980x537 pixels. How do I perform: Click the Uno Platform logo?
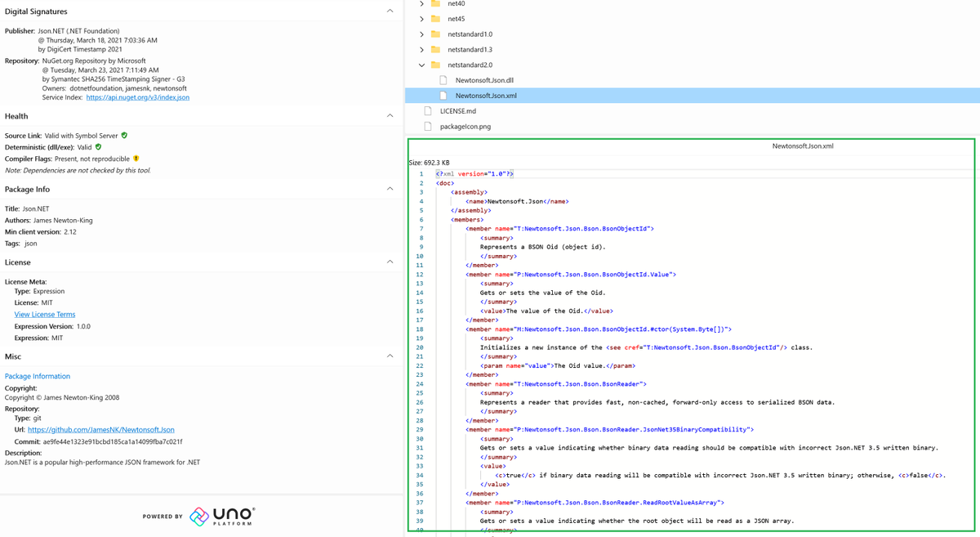(222, 517)
